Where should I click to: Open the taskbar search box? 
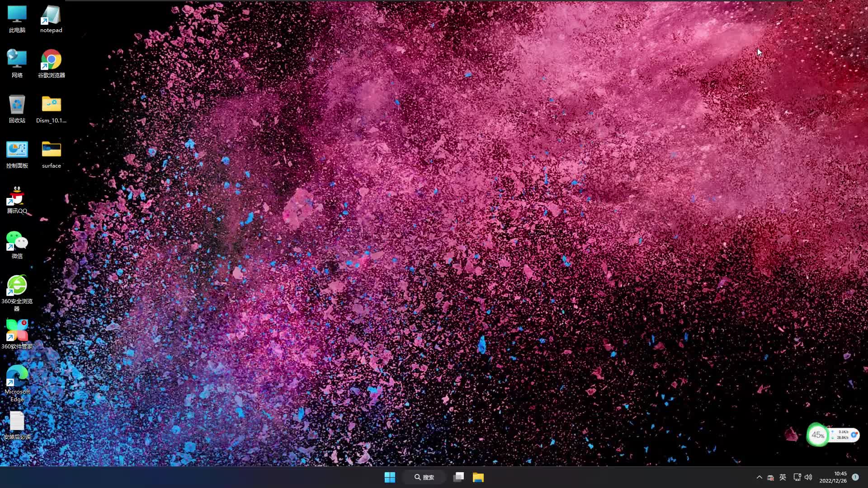coord(424,477)
